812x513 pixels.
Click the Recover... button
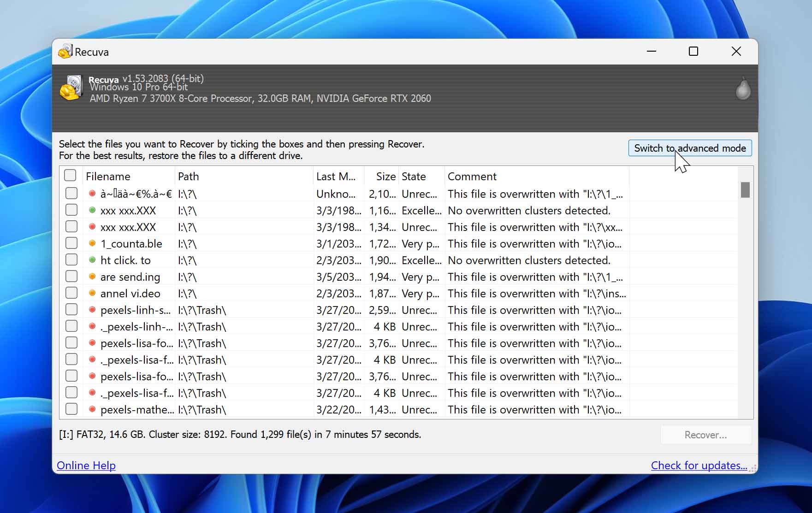click(x=706, y=435)
